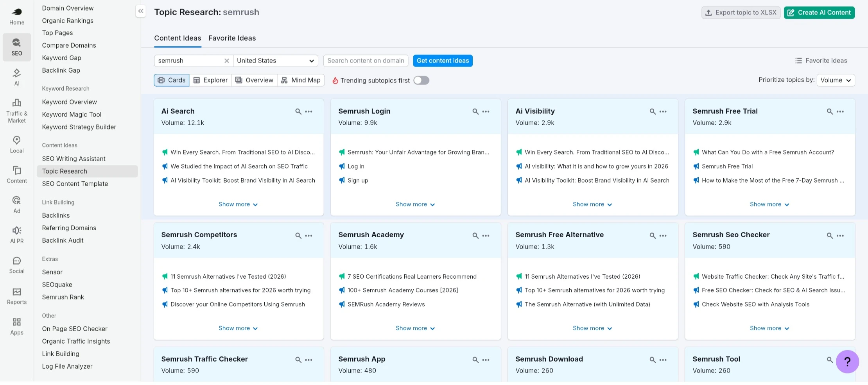The height and width of the screenshot is (385, 868).
Task: Open the Local section icon
Action: click(17, 145)
